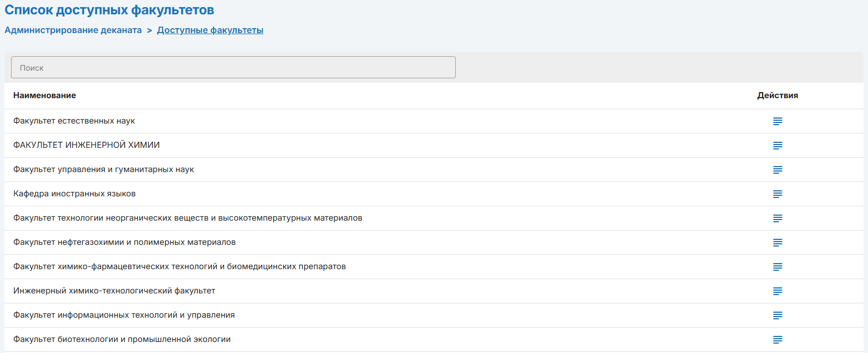Viewport: 868px width, 353px height.
Task: Open action icon for неорганических веществ faculty
Action: click(x=778, y=218)
